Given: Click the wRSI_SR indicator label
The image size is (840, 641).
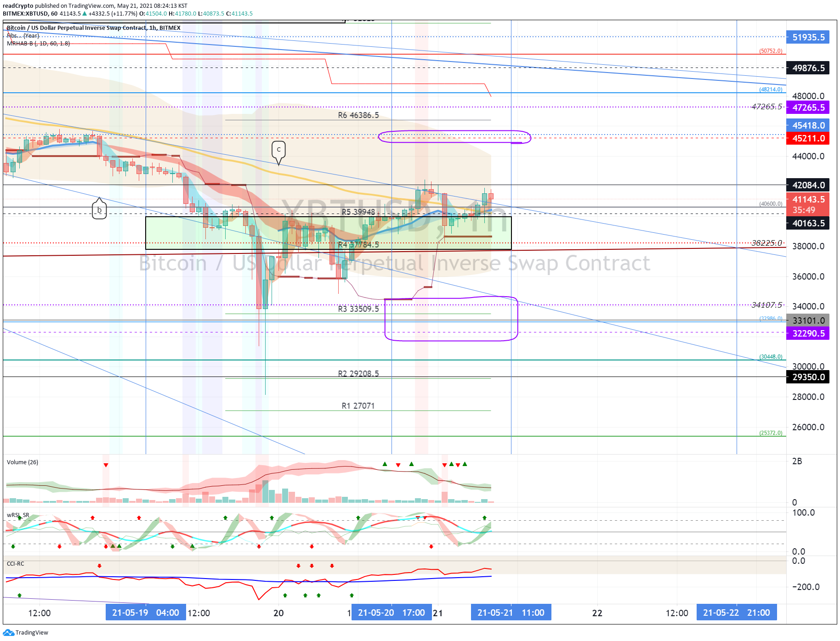Looking at the screenshot, I should coord(18,515).
